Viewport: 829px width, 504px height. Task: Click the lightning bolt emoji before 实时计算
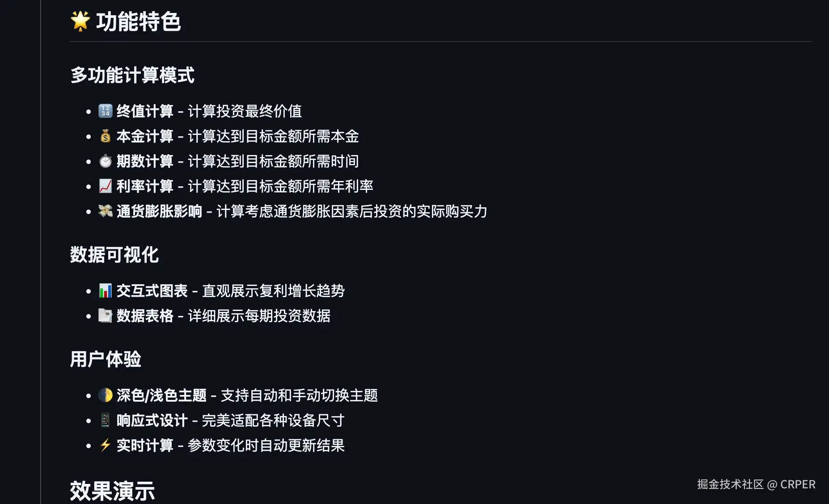click(106, 445)
